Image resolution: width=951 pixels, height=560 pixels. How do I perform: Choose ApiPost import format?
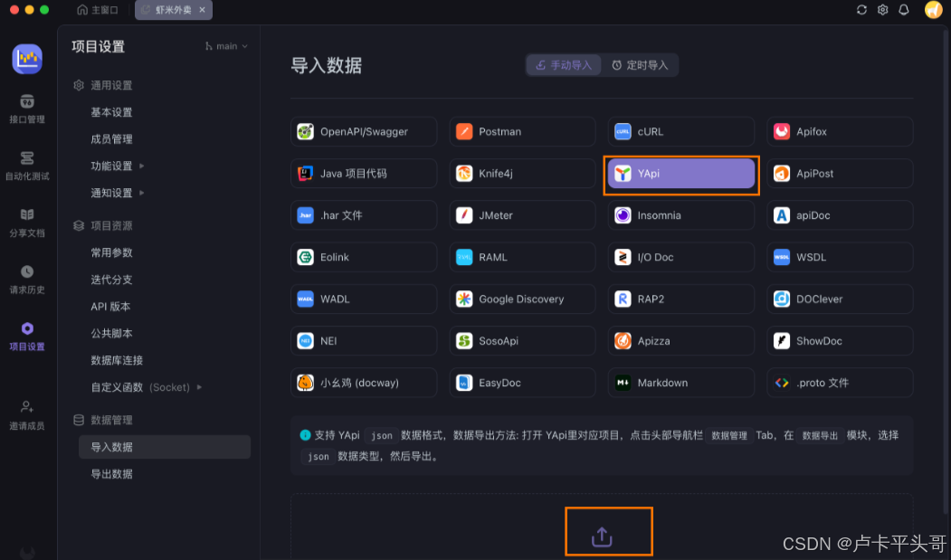coord(840,174)
